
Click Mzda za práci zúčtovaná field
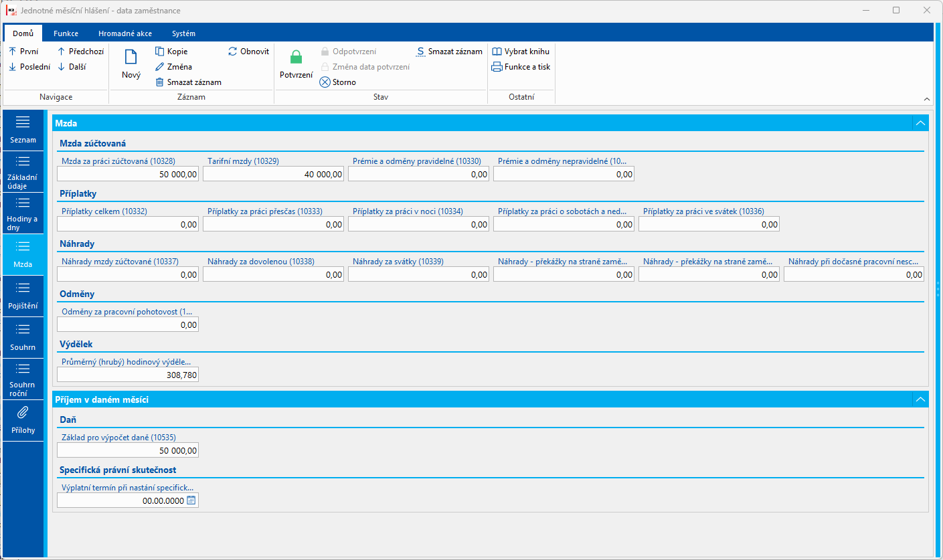128,174
